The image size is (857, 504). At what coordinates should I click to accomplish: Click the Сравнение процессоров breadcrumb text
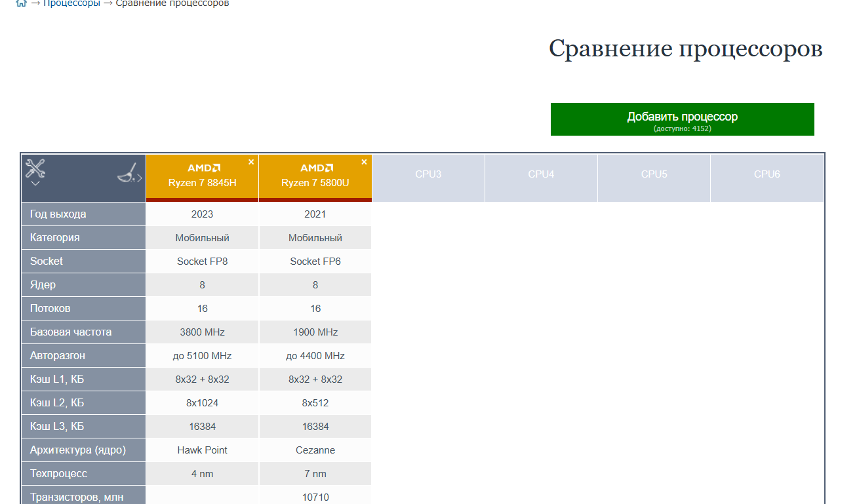[x=172, y=3]
